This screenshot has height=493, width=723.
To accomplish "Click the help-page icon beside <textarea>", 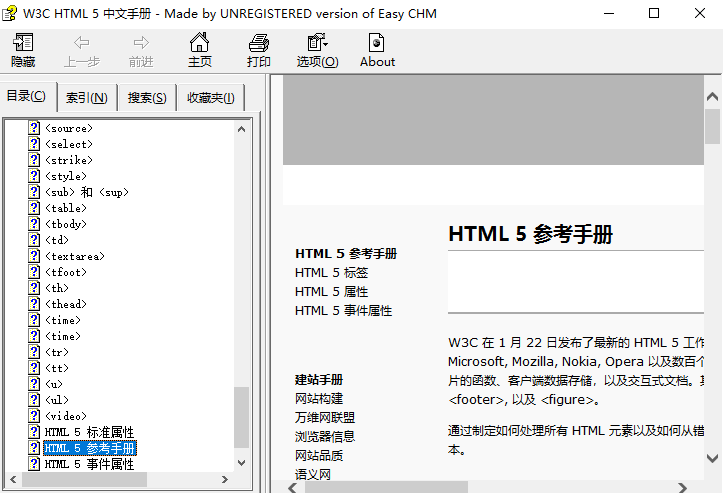I will (34, 256).
